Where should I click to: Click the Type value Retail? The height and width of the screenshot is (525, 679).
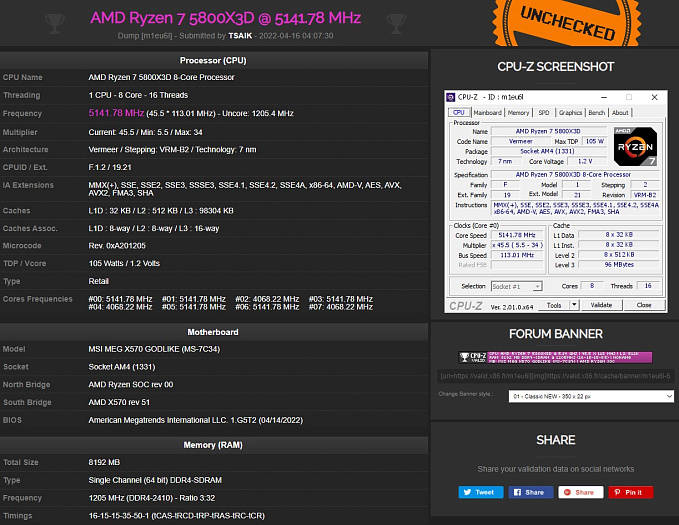click(x=98, y=281)
